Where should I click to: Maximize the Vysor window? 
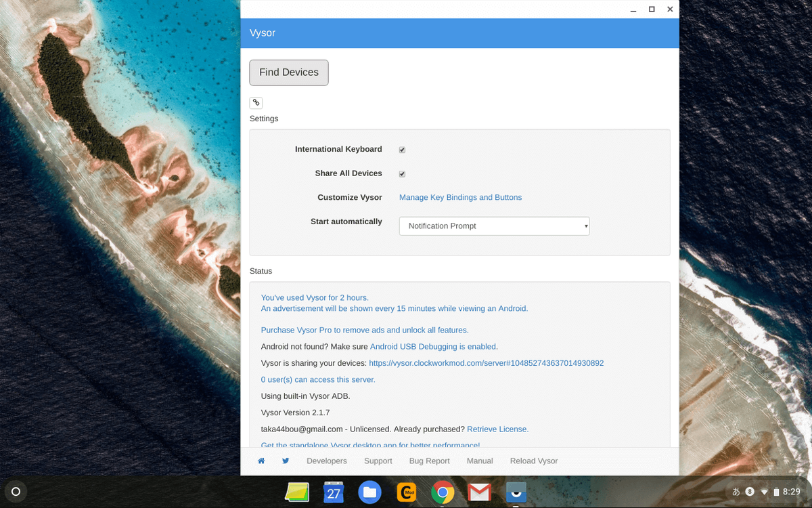tap(652, 9)
